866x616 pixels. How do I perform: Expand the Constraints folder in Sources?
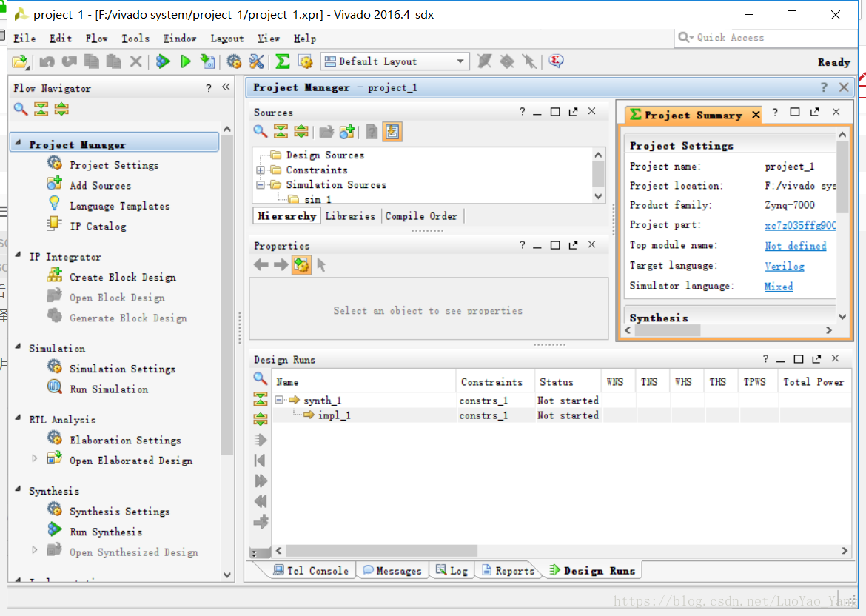pyautogui.click(x=260, y=170)
